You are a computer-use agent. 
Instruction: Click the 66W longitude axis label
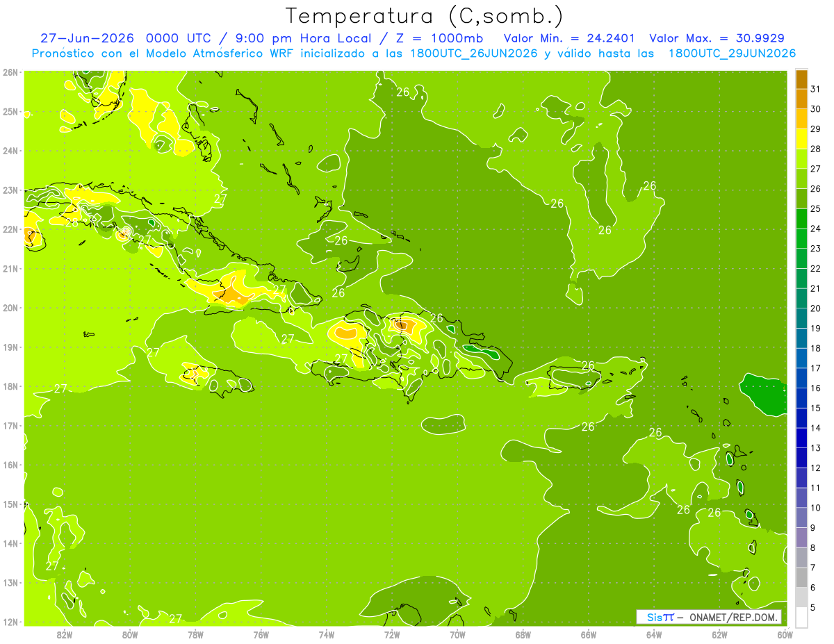tap(589, 634)
